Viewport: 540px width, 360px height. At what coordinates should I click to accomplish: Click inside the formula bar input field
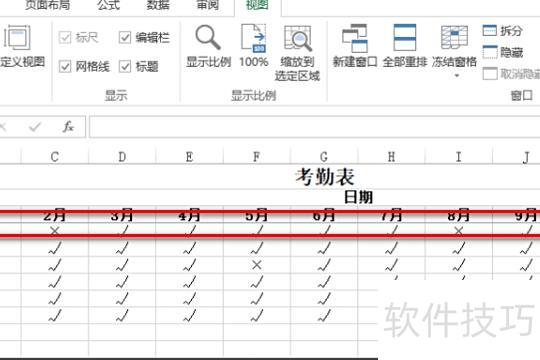tap(314, 127)
